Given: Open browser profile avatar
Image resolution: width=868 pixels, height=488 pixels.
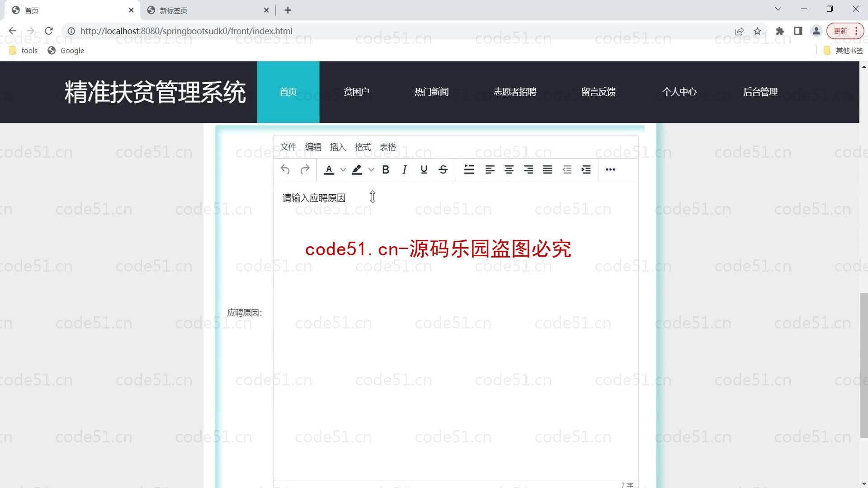Looking at the screenshot, I should pyautogui.click(x=816, y=31).
